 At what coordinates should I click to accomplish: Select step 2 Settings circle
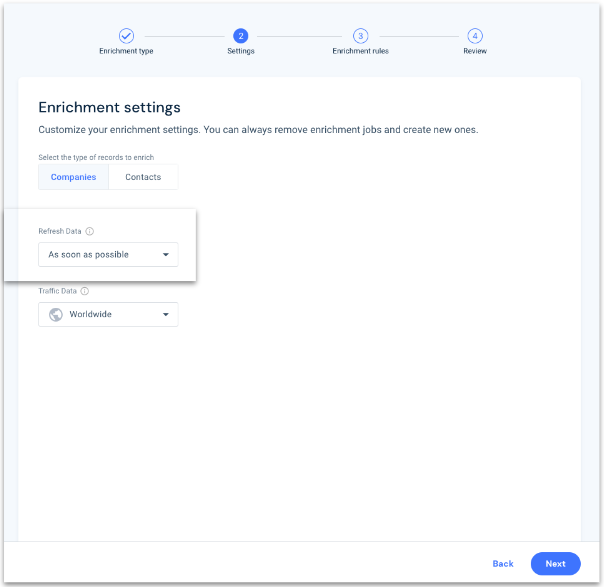(x=241, y=36)
